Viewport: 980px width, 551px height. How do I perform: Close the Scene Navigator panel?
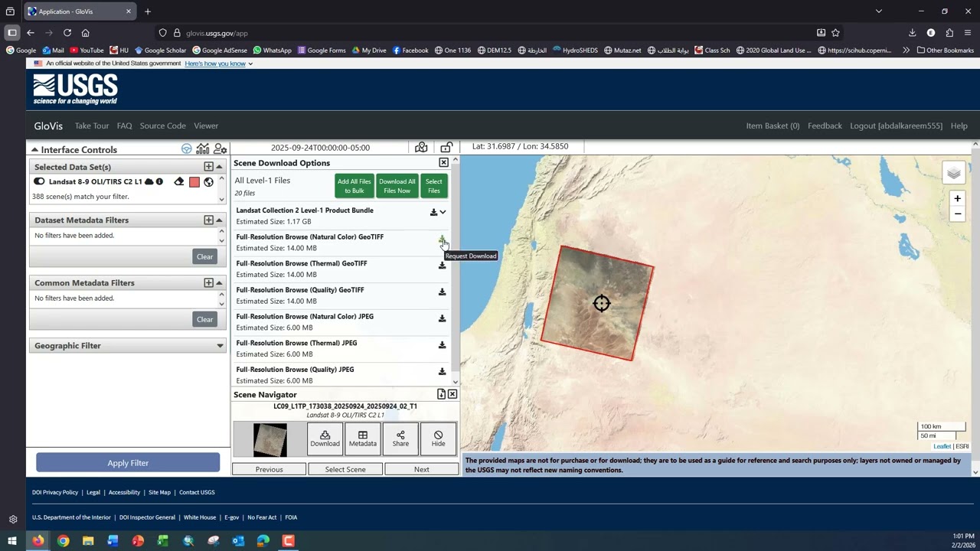(x=452, y=394)
